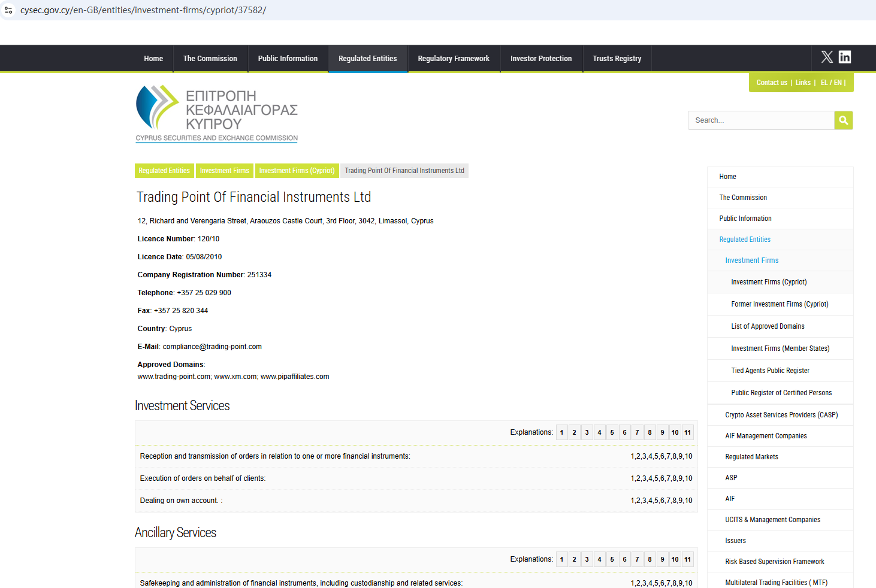This screenshot has width=876, height=588.
Task: Open The Commission in right sidebar
Action: pos(780,198)
